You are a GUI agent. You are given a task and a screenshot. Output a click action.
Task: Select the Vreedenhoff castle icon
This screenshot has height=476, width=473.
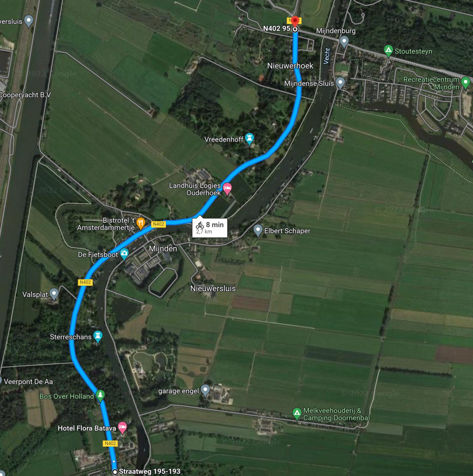click(250, 139)
